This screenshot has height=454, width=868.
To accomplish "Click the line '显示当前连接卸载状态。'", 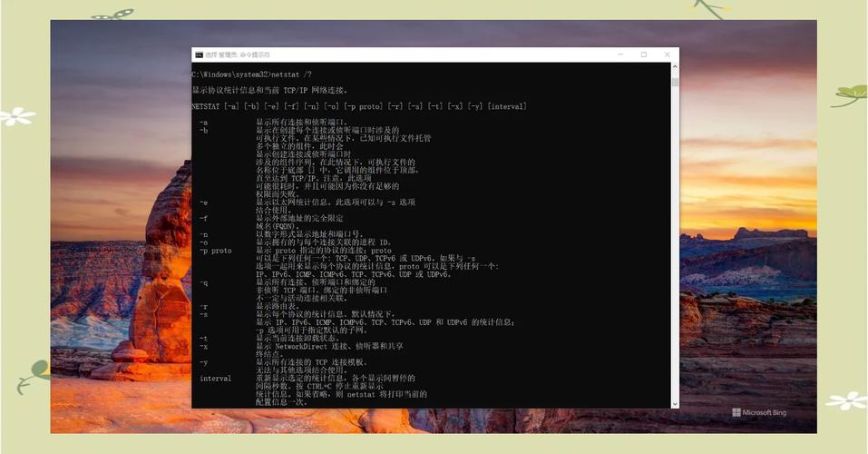I will coord(297,338).
